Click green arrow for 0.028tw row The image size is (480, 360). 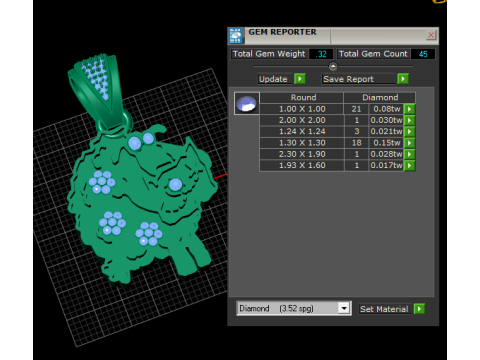pos(409,154)
